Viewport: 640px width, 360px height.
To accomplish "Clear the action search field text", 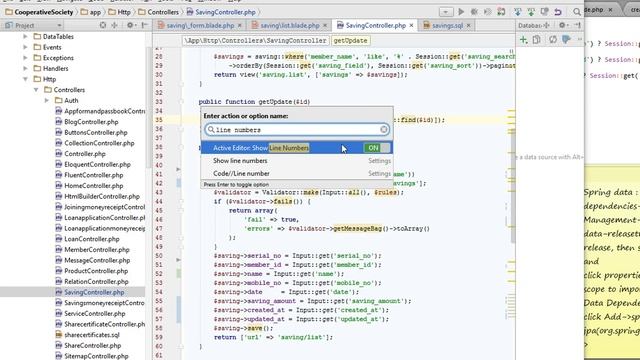I will click(384, 129).
